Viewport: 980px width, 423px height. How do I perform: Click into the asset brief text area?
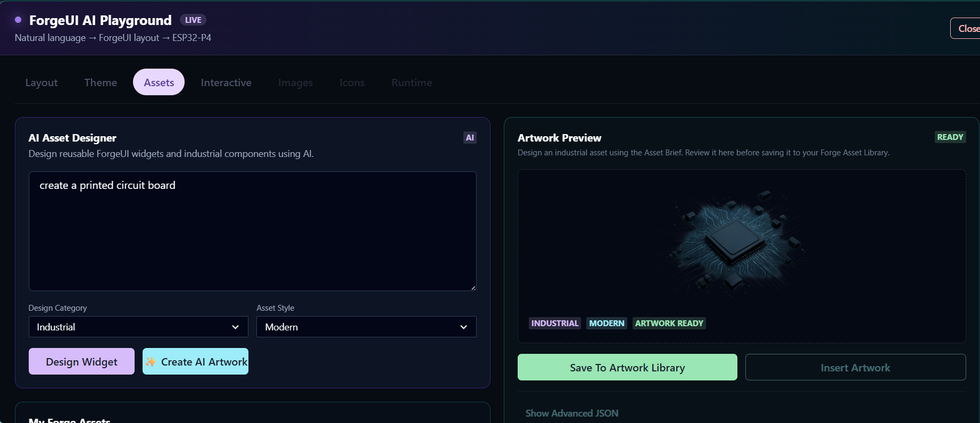[253, 231]
